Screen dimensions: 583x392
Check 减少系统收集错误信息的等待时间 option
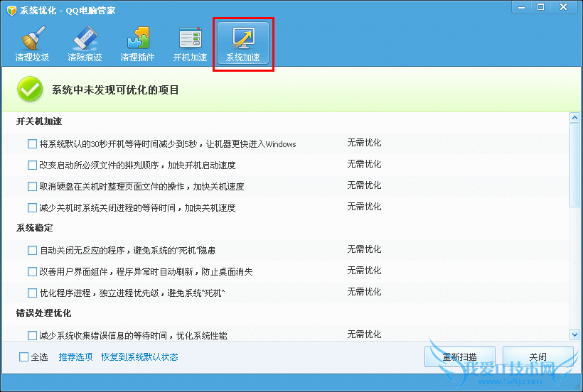(x=32, y=336)
